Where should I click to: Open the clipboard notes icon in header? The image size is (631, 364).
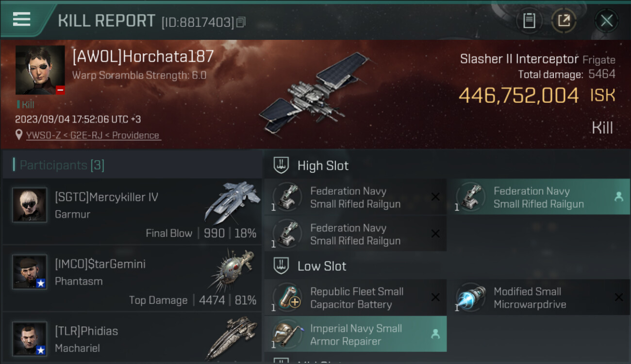point(529,21)
